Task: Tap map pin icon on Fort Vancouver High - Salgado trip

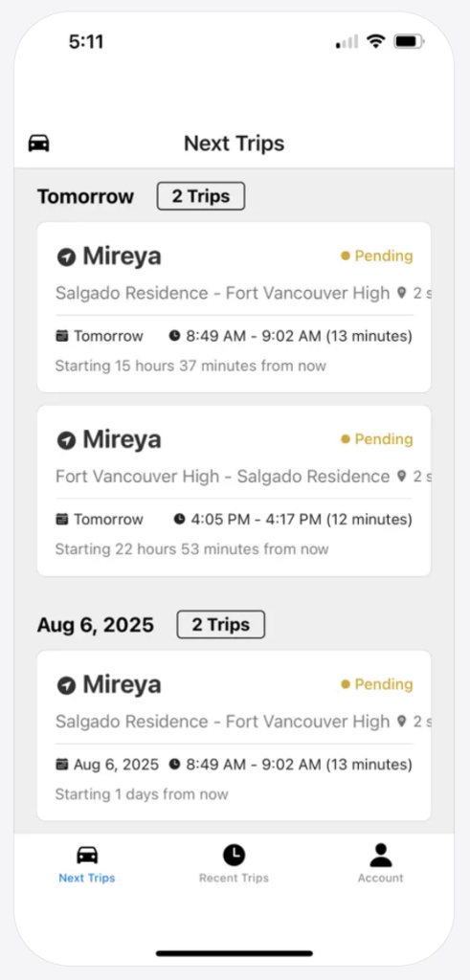Action: pyautogui.click(x=402, y=477)
